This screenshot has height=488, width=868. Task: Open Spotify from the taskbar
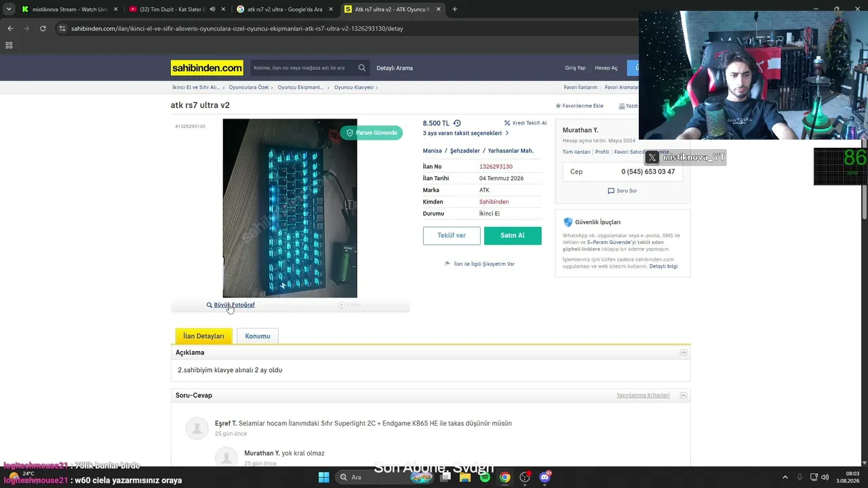click(485, 477)
